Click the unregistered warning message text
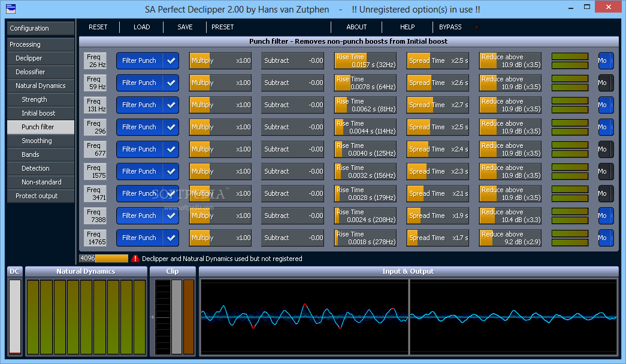 (222, 259)
